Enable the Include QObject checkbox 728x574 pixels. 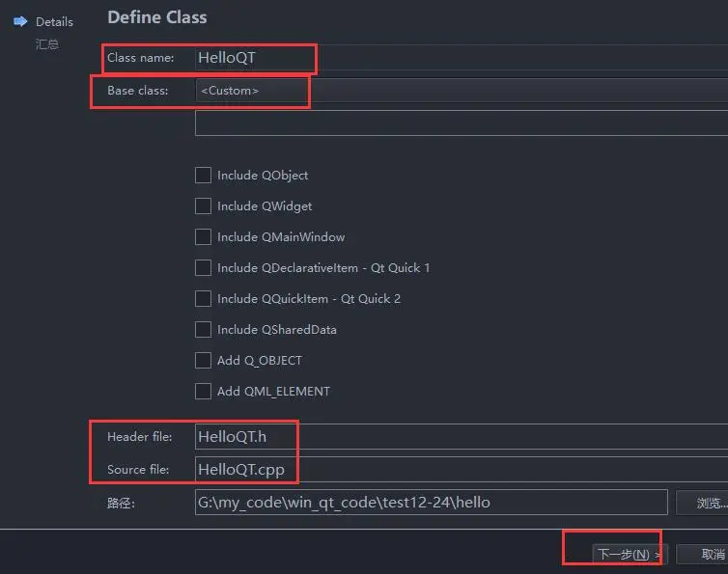(203, 176)
